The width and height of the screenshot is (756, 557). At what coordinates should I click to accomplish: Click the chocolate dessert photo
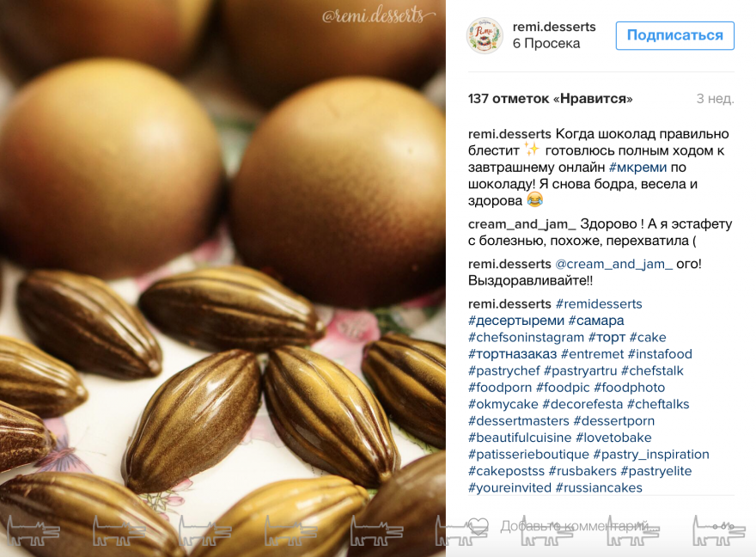tap(223, 278)
